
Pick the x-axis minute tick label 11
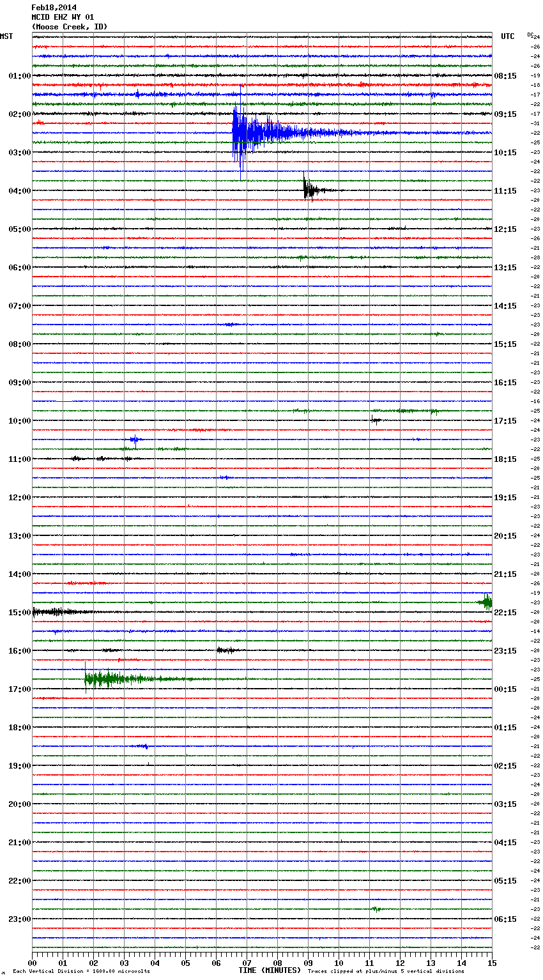[x=369, y=963]
